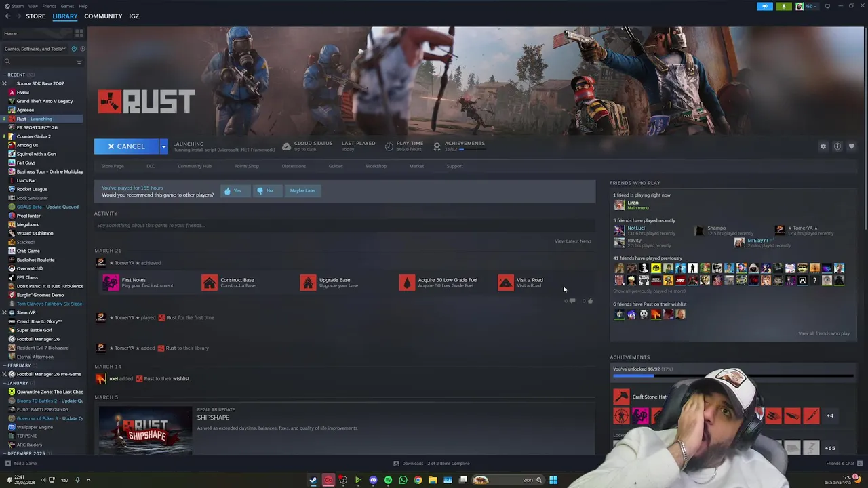Open advanced library filter options icon
Image resolution: width=868 pixels, height=488 pixels.
coord(79,62)
